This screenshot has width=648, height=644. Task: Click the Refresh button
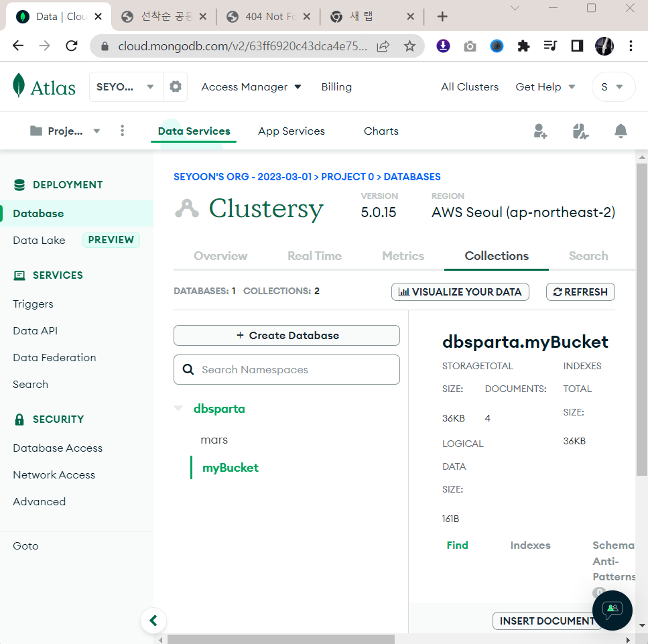pyautogui.click(x=580, y=292)
